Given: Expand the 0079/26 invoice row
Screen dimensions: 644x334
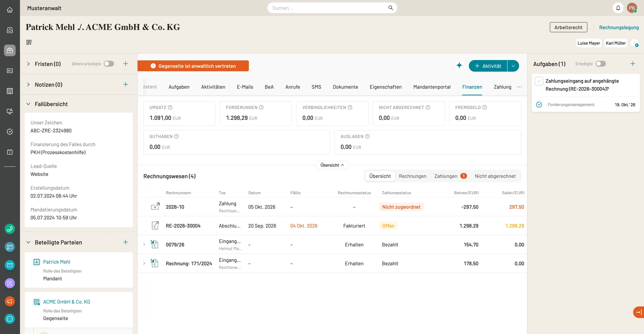Looking at the screenshot, I should click(x=144, y=244).
